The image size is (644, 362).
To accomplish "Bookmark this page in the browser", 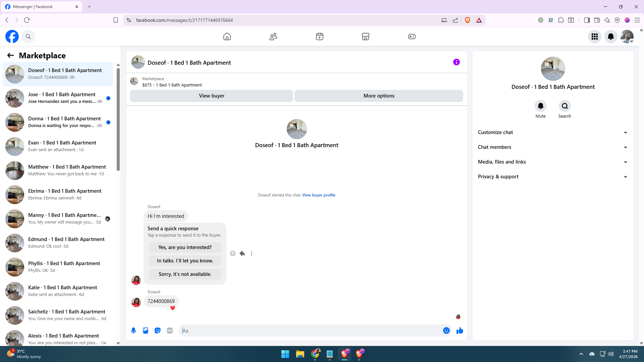I will 116,20.
